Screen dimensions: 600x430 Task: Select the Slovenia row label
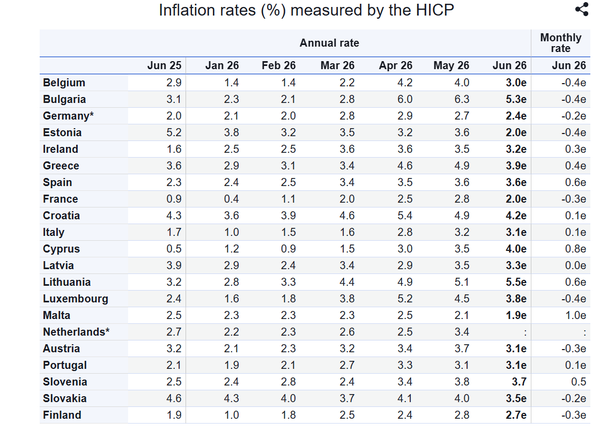click(65, 382)
